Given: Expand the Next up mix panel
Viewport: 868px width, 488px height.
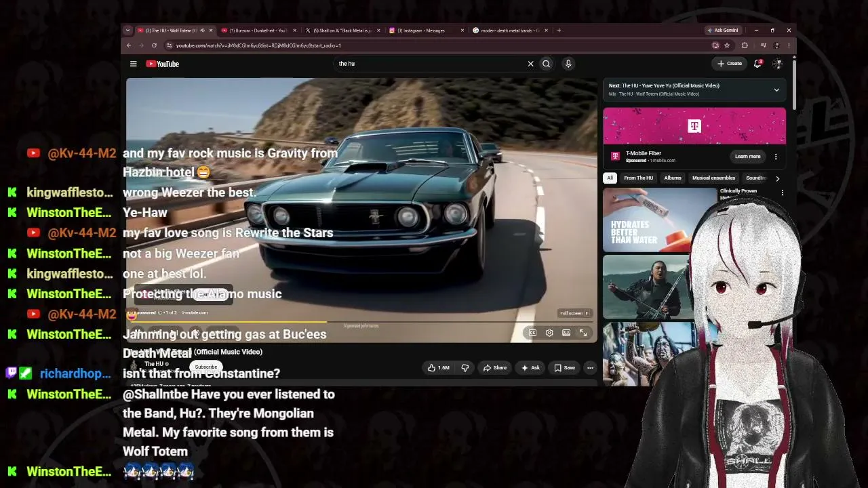Looking at the screenshot, I should click(x=776, y=89).
